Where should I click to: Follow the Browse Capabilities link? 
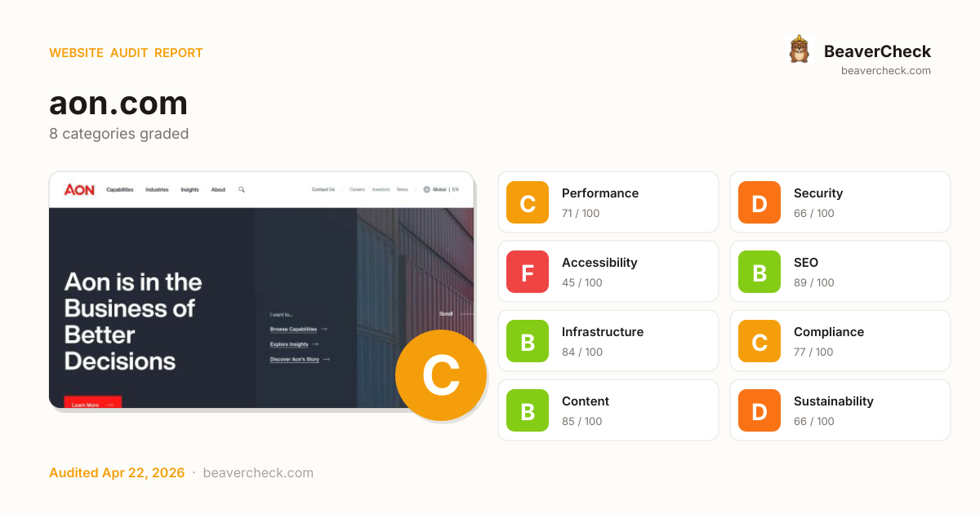[293, 330]
